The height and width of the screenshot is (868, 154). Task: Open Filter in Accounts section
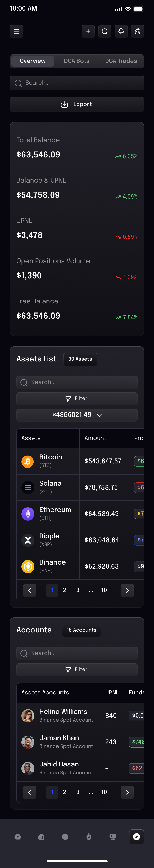[x=77, y=669]
